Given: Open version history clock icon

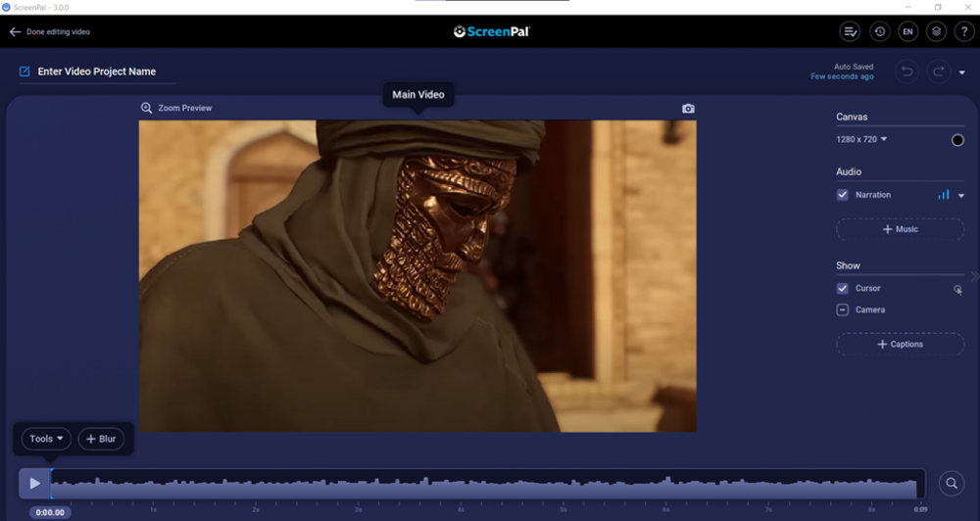Looking at the screenshot, I should pyautogui.click(x=880, y=32).
